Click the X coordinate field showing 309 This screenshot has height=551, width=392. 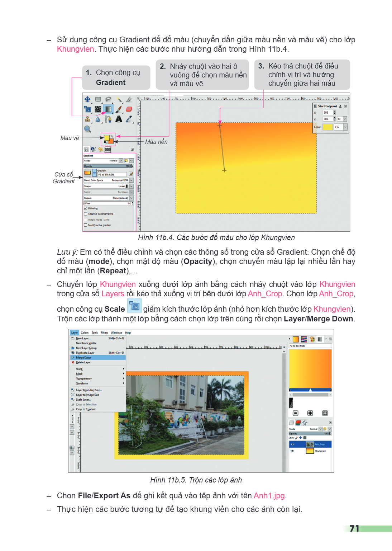coord(328,113)
